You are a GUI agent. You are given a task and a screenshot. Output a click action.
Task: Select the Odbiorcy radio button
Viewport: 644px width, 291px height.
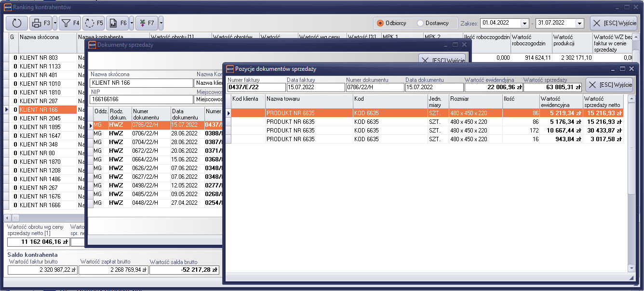pyautogui.click(x=380, y=23)
